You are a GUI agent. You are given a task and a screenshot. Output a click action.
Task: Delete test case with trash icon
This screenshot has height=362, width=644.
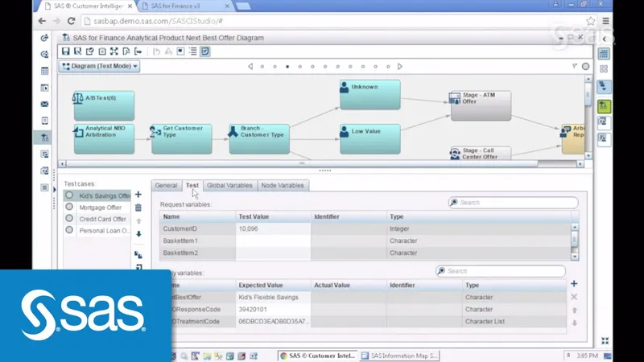[x=138, y=208]
